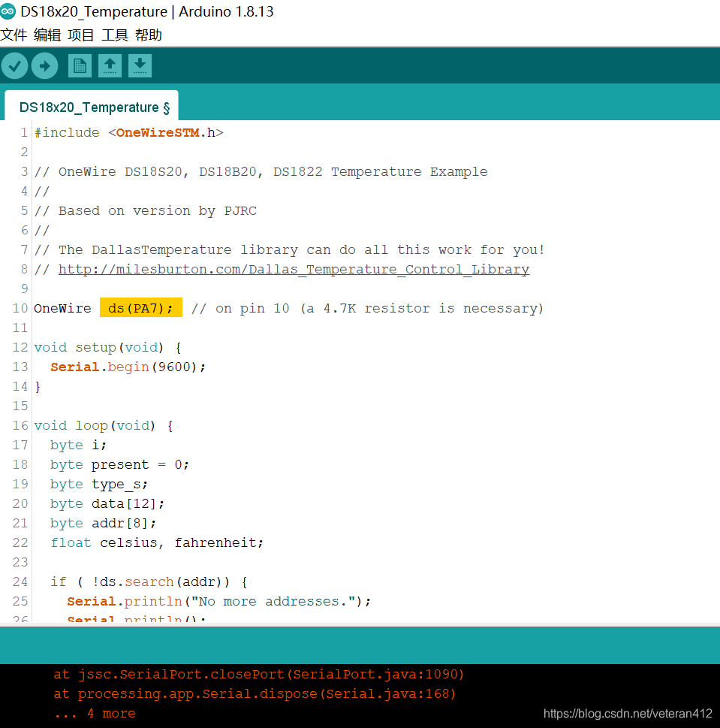
Task: Save the sketch via toolbar icon
Action: tap(140, 65)
